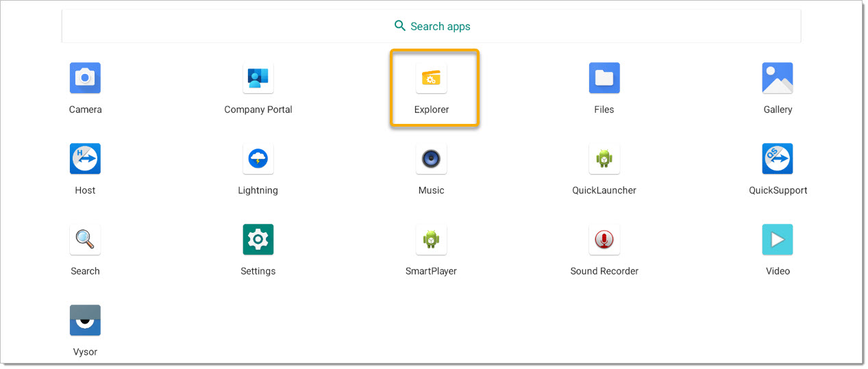Click the Sound Recorder label text
The width and height of the screenshot is (868, 369).
(604, 271)
